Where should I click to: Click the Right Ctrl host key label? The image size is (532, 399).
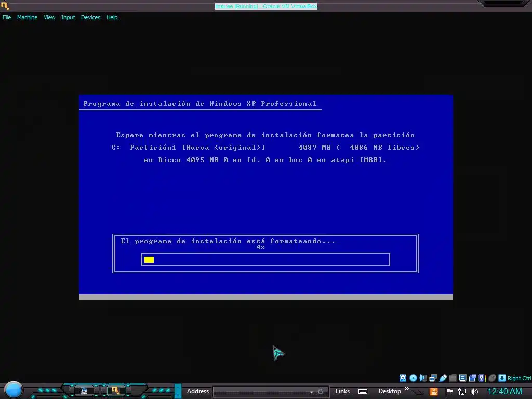(520, 378)
